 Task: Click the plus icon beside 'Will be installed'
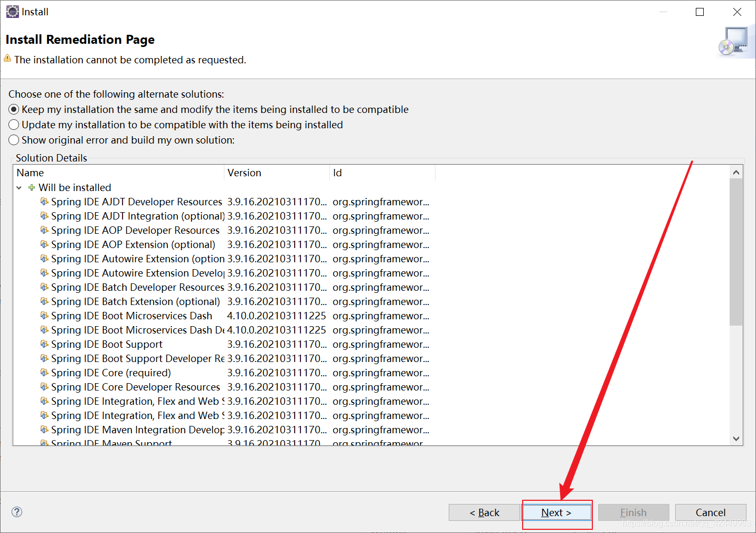[x=32, y=187]
